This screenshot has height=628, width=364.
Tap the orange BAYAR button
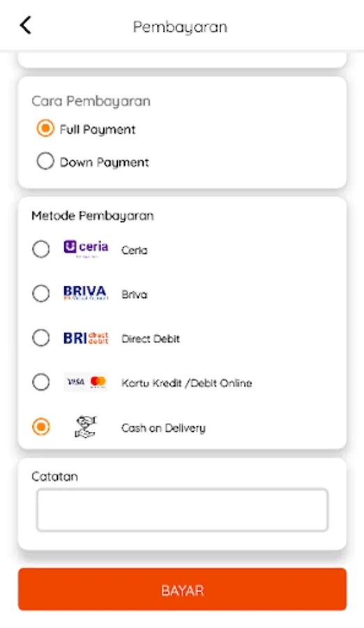pyautogui.click(x=182, y=590)
